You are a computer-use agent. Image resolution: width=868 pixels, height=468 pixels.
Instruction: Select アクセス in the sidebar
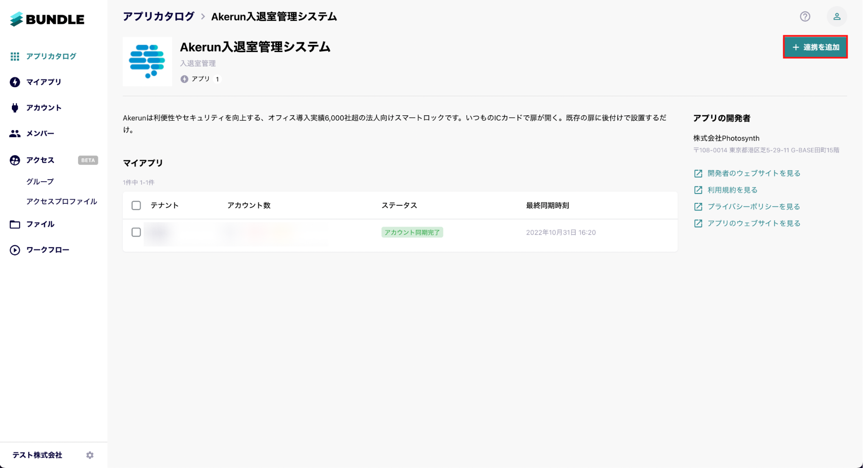click(x=40, y=160)
